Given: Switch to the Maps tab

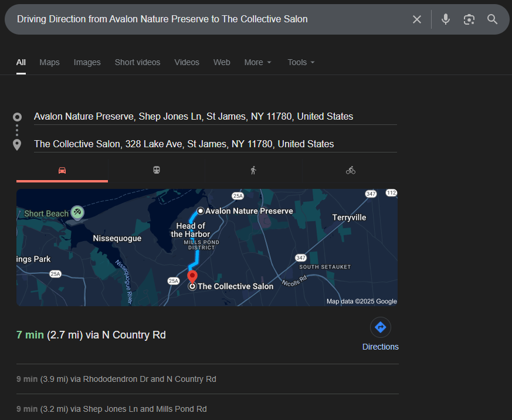Looking at the screenshot, I should pyautogui.click(x=49, y=62).
